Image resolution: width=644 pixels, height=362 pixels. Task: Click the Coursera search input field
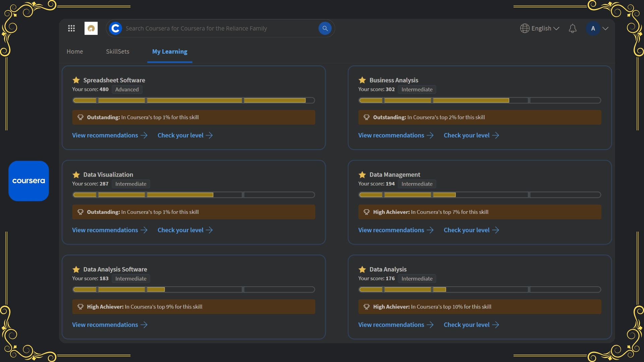click(x=220, y=28)
